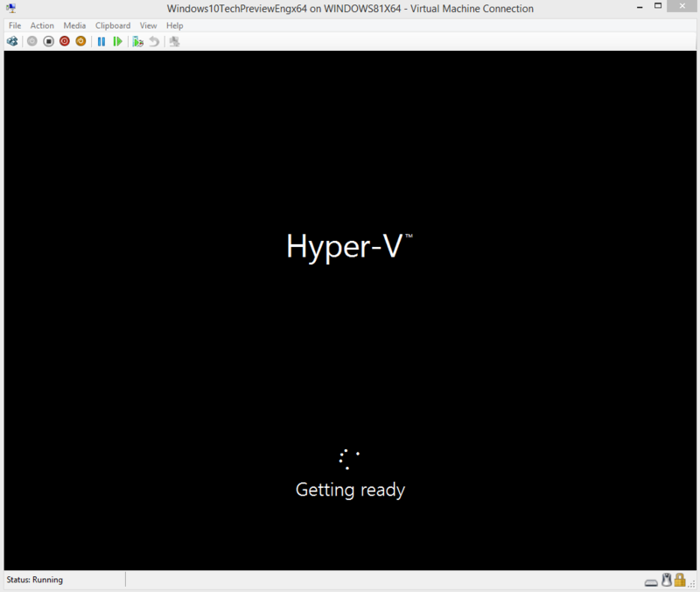
Task: Click the window system icon in title bar
Action: (x=11, y=8)
